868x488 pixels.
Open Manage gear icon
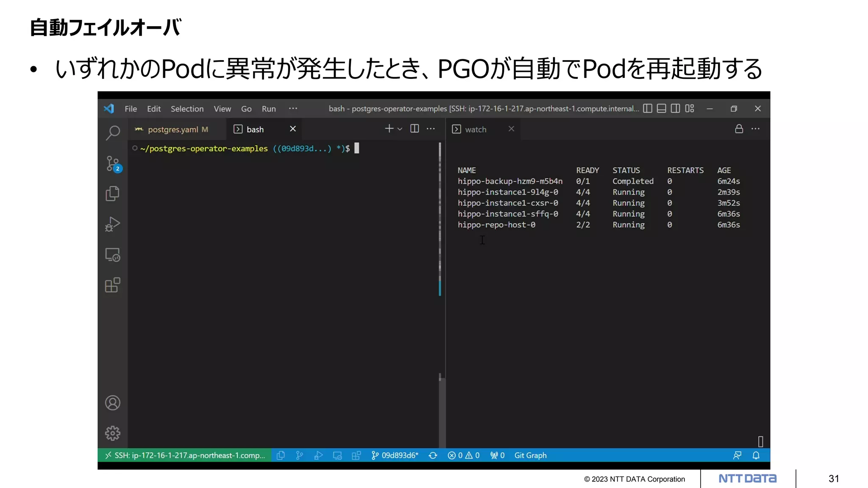click(x=113, y=433)
